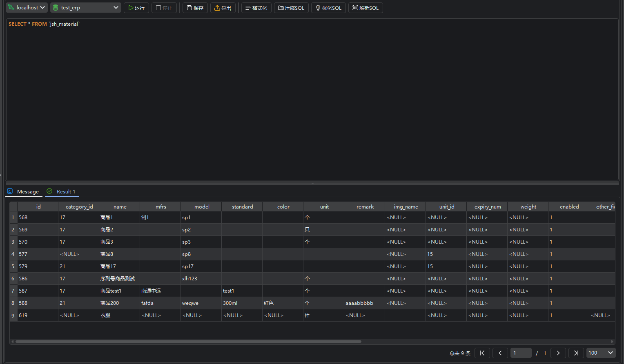Click the horizontal scrollbar of results grid
The image size is (624, 364).
188,342
